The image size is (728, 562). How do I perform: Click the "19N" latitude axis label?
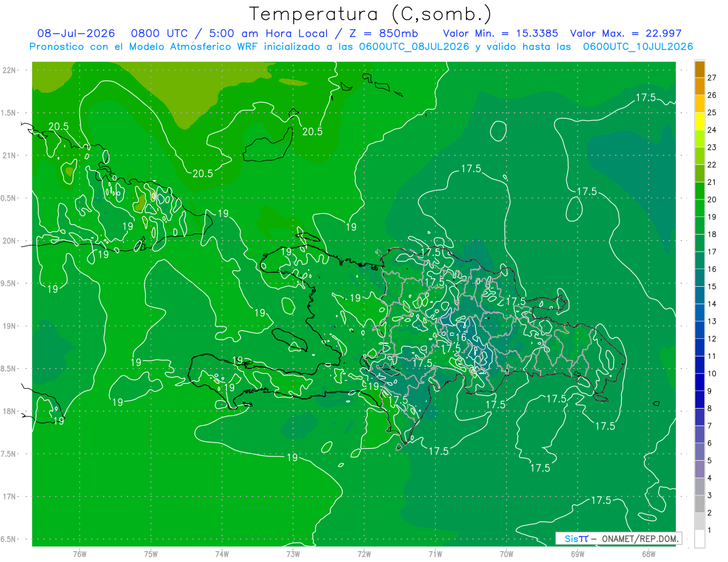click(x=10, y=326)
